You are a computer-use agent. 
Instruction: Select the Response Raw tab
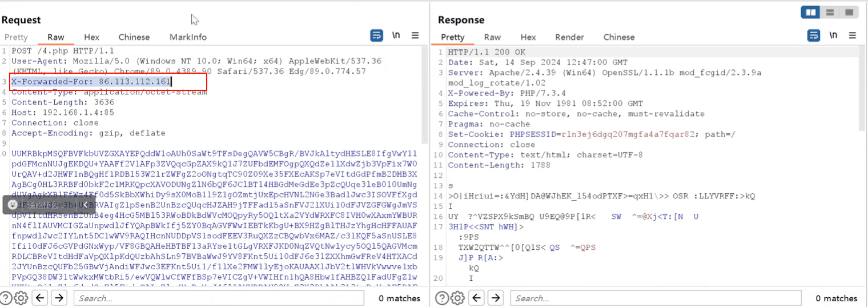(492, 37)
